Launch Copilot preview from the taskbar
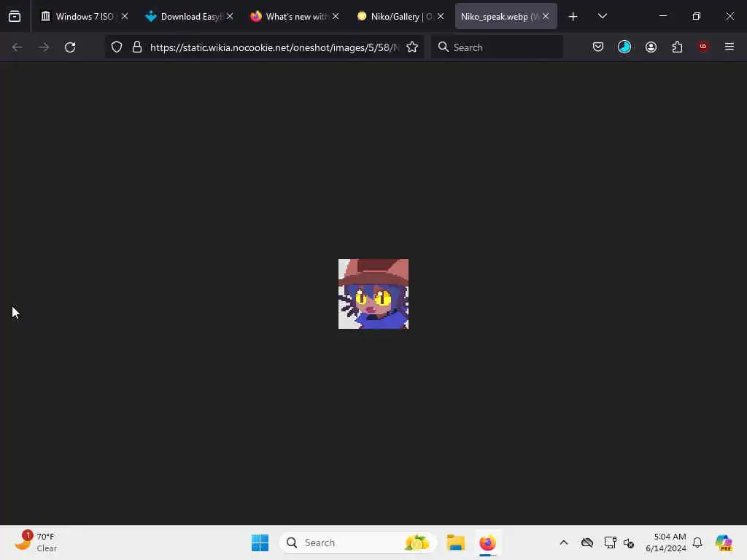This screenshot has width=747, height=560. [x=724, y=542]
